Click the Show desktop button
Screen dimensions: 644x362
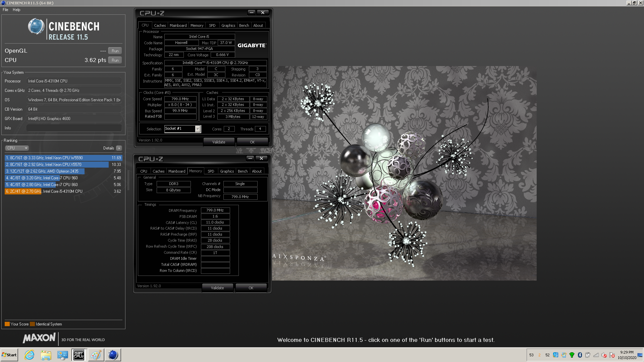[640, 355]
